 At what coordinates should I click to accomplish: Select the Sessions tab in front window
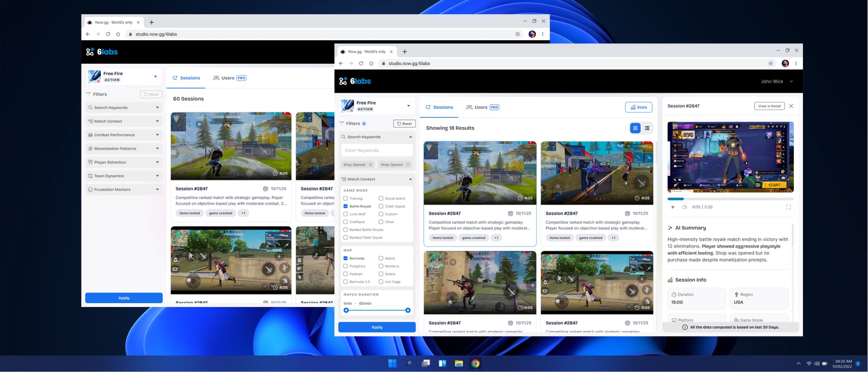click(x=439, y=107)
